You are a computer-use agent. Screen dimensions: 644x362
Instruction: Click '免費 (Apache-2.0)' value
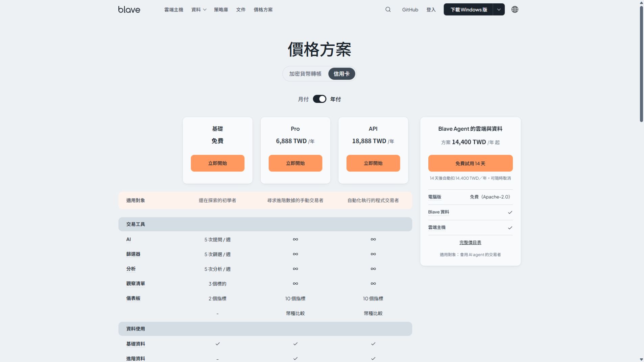pos(490,197)
